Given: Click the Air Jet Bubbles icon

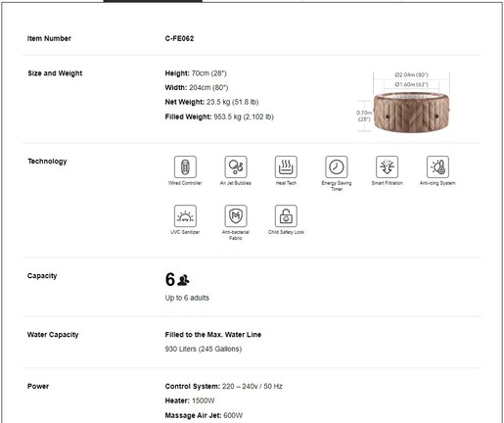Looking at the screenshot, I should click(x=236, y=166).
